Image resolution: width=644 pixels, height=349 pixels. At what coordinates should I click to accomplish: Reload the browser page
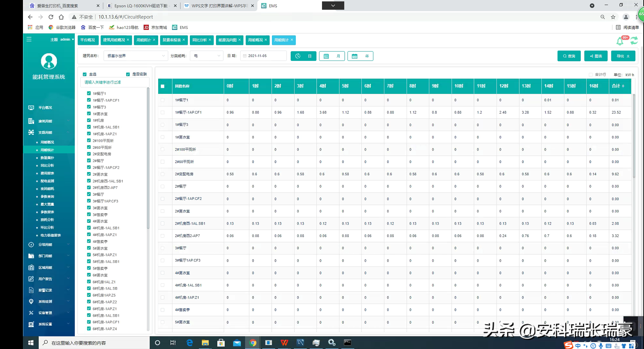tap(51, 17)
